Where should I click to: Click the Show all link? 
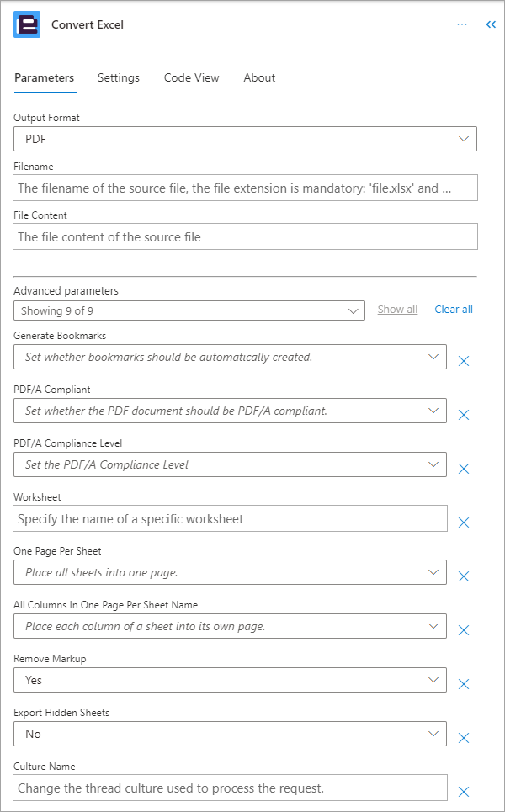pos(397,309)
